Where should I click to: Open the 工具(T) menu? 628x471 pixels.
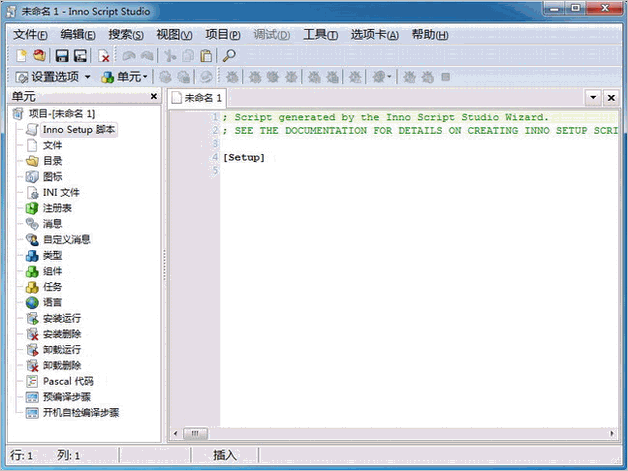[x=320, y=35]
